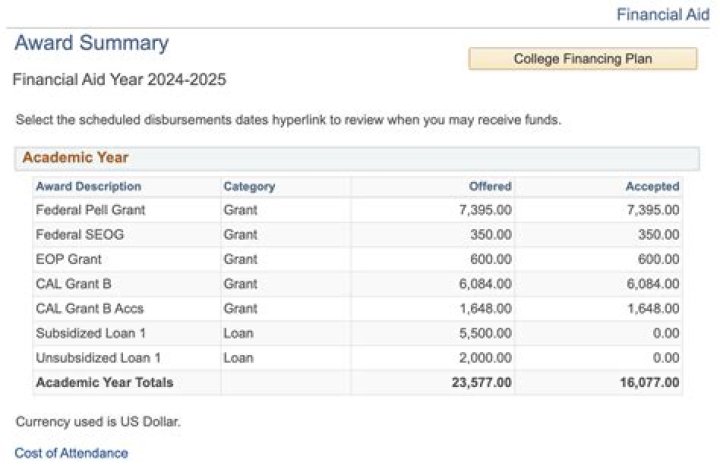Open the College Financing Plan button
The height and width of the screenshot is (475, 720).
[x=583, y=59]
